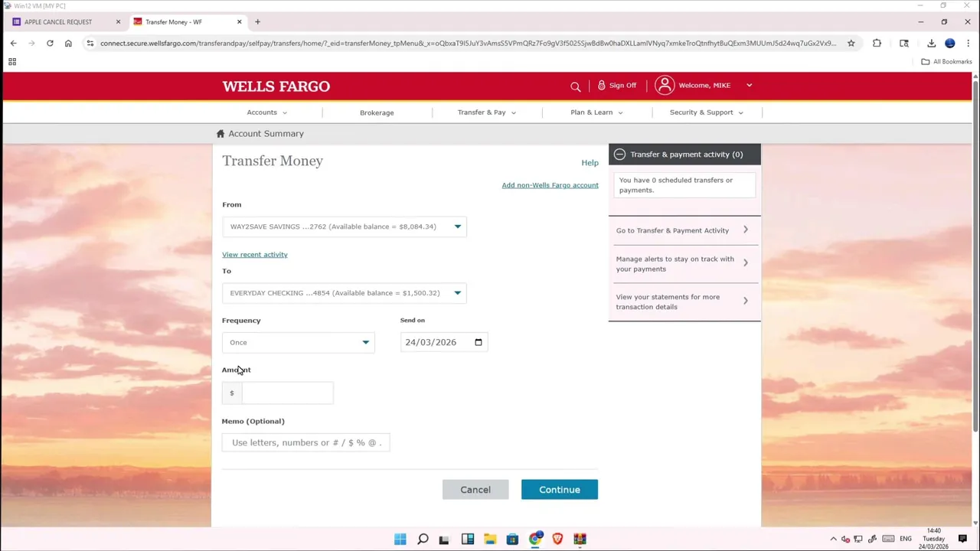Open the Brave browser taskbar icon
980x551 pixels.
[x=557, y=540]
